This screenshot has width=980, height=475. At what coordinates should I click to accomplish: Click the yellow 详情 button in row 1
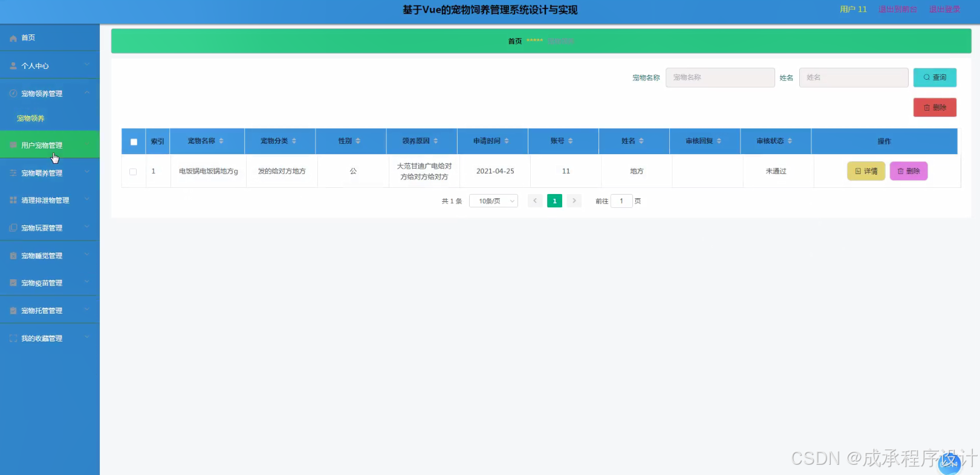tap(866, 171)
